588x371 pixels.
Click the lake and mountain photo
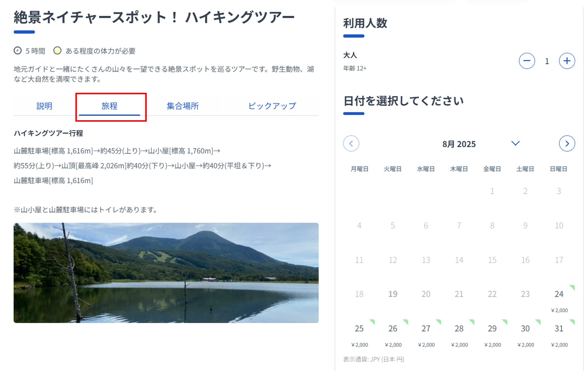coord(166,273)
